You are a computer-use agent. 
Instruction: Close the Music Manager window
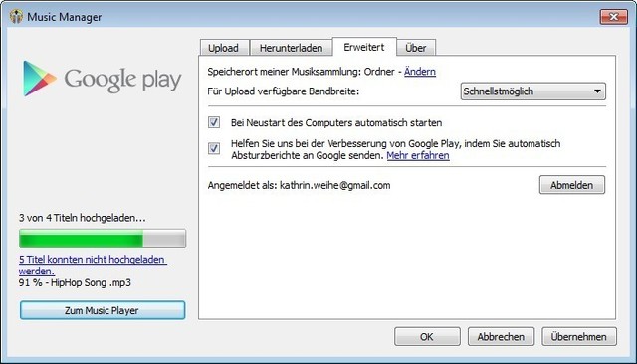pos(614,17)
